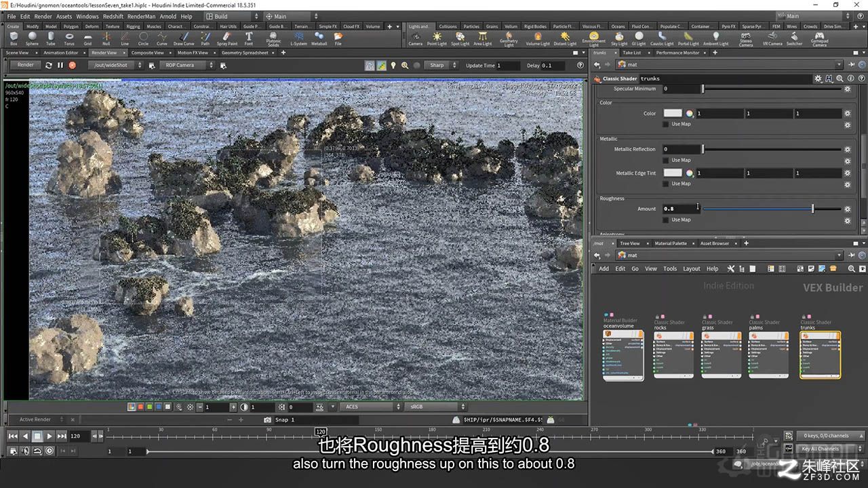This screenshot has height=488, width=868.
Task: Open the Sharp filter dropdown
Action: click(x=441, y=65)
